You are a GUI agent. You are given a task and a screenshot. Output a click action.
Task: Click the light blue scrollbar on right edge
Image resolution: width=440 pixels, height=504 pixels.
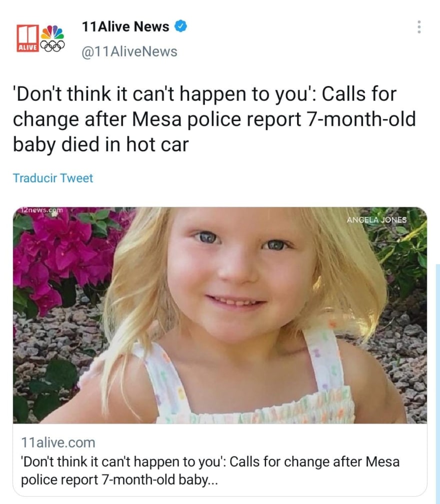point(437,380)
